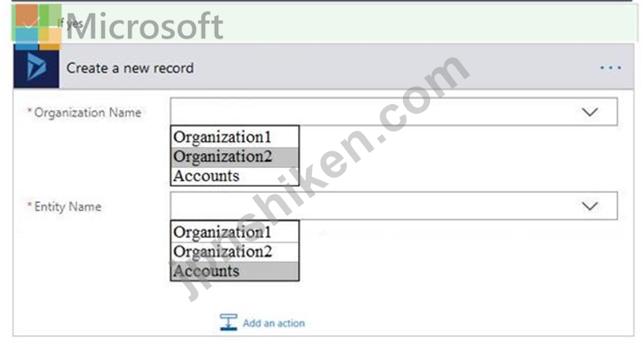644x344 pixels.
Task: Select Organization2 under Organization Name
Action: point(235,157)
